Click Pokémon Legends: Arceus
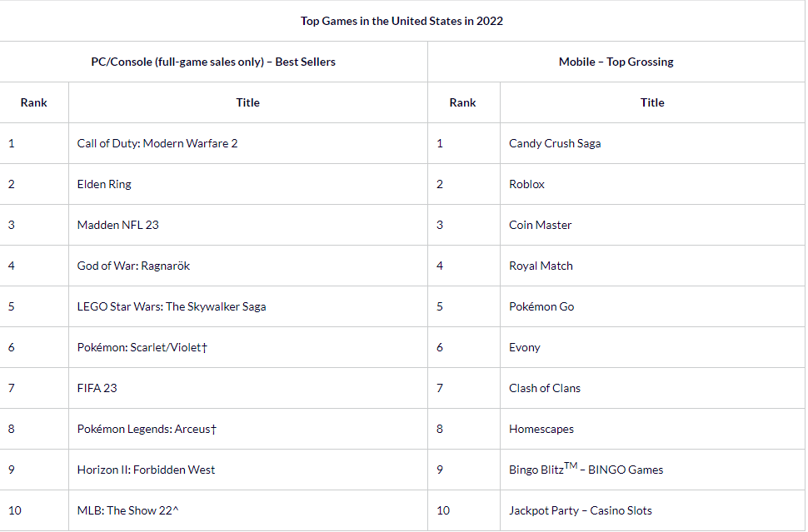The image size is (808, 532). [x=147, y=429]
